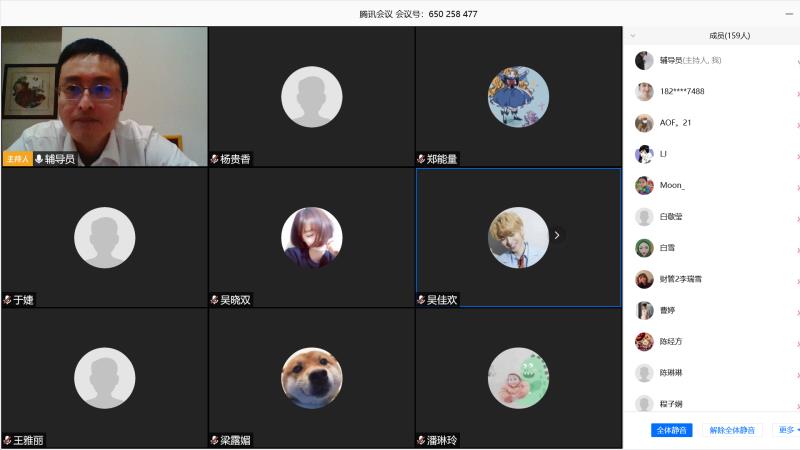Collapse the 成员 panel with header chevron
Image resolution: width=800 pixels, height=450 pixels.
[633, 36]
